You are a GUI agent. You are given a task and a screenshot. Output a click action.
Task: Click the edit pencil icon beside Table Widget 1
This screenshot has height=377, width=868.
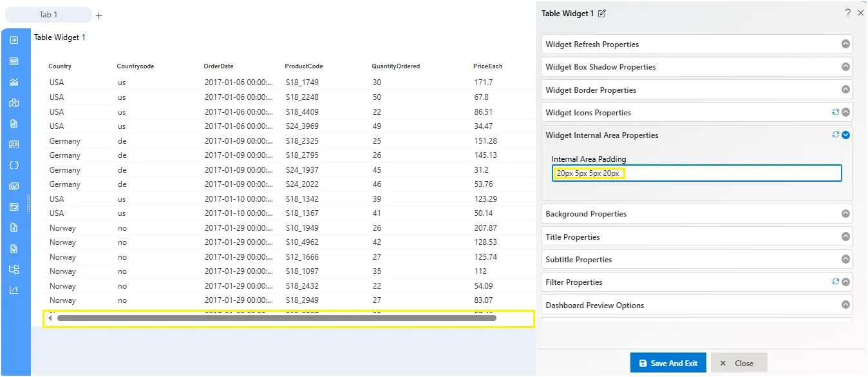602,13
